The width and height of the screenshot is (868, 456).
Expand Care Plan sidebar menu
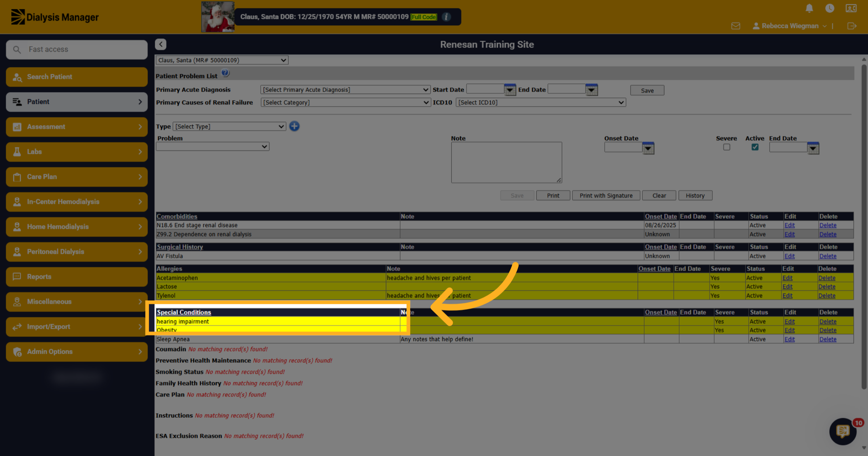tap(77, 177)
